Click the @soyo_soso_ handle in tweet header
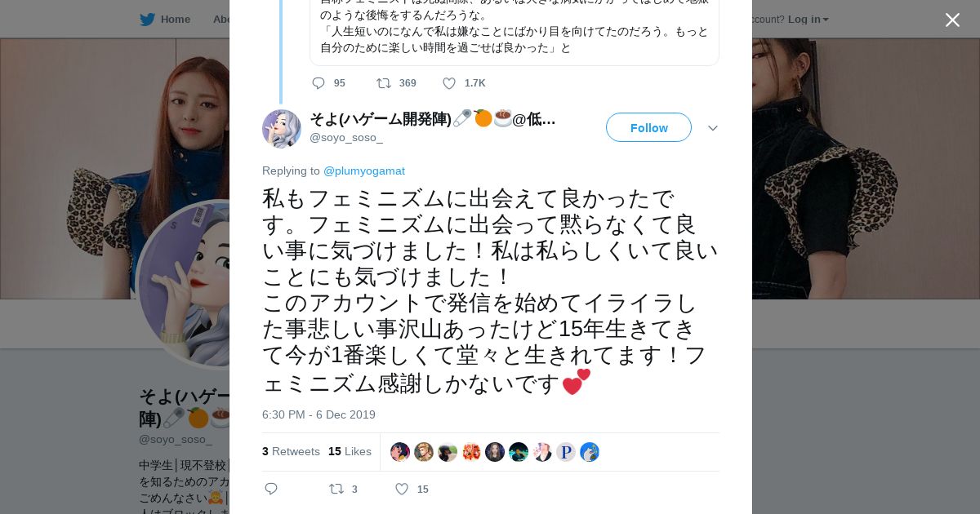 pos(346,137)
